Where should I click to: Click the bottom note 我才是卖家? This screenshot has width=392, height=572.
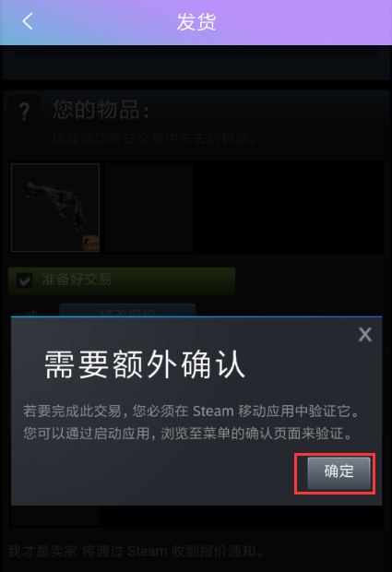(x=136, y=551)
